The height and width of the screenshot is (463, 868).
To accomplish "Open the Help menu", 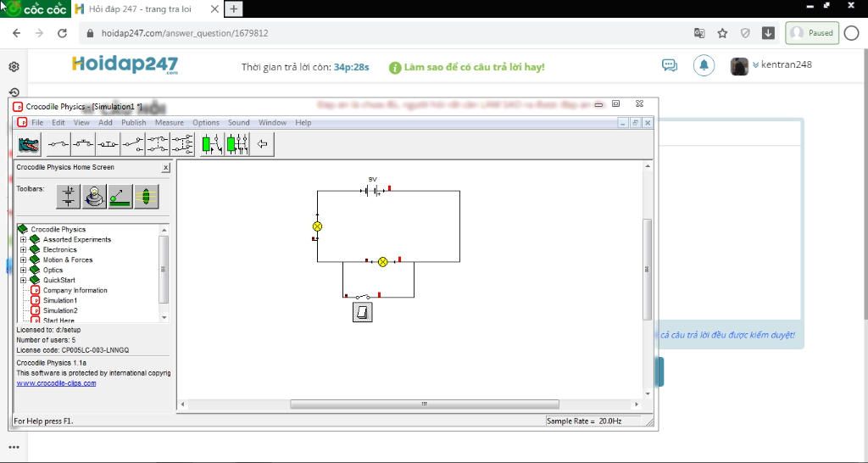I will tap(303, 122).
